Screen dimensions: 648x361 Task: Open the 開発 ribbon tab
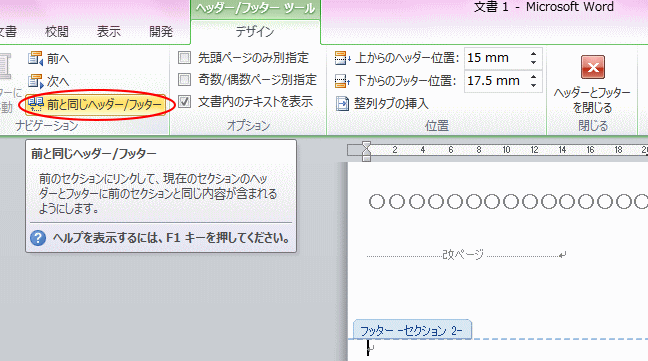coord(161,31)
